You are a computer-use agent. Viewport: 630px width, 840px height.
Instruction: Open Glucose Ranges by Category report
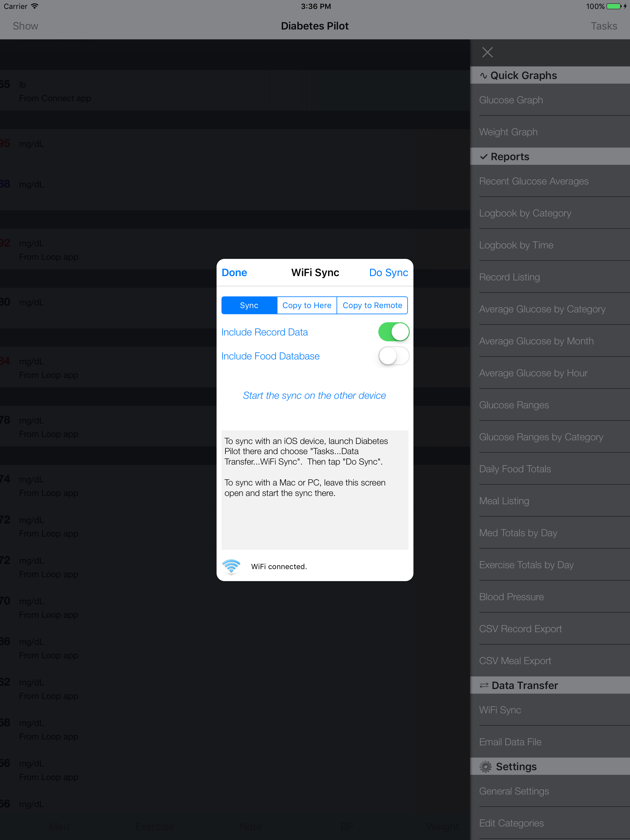tap(550, 437)
